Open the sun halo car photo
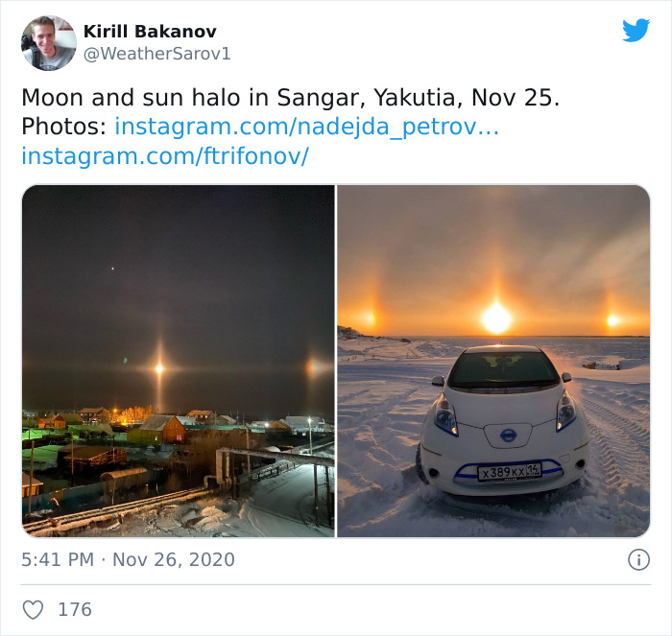The width and height of the screenshot is (672, 636). (493, 361)
